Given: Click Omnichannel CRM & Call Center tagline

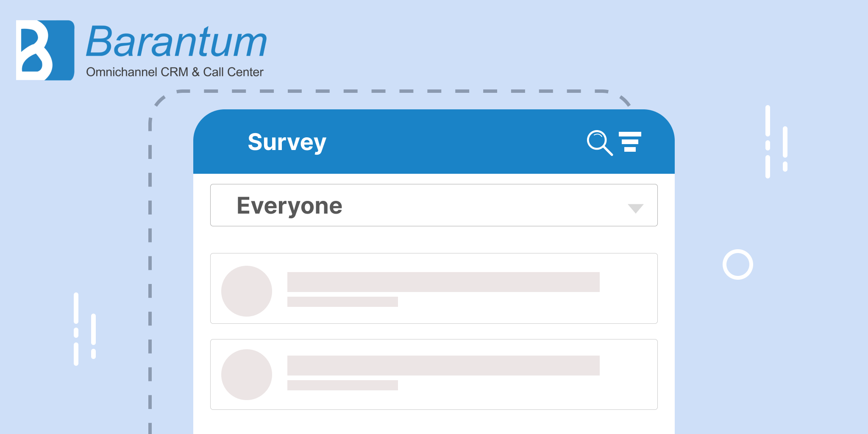Looking at the screenshot, I should [x=175, y=72].
